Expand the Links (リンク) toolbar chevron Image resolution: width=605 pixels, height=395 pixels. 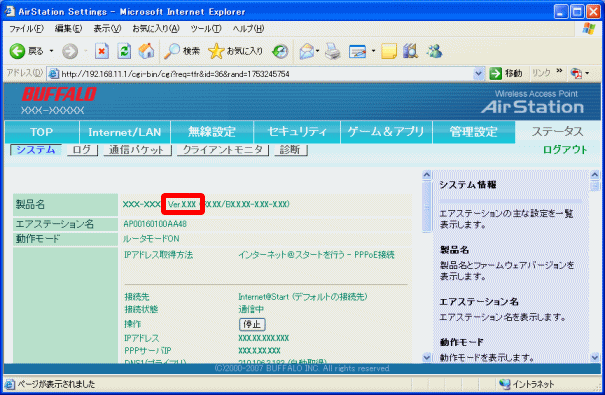coord(559,71)
